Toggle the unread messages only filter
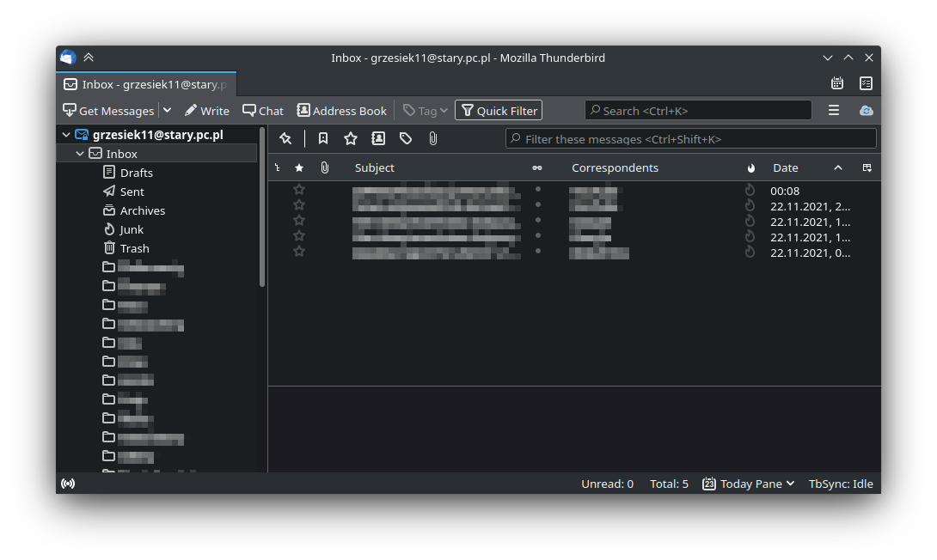The height and width of the screenshot is (560, 937). 323,138
